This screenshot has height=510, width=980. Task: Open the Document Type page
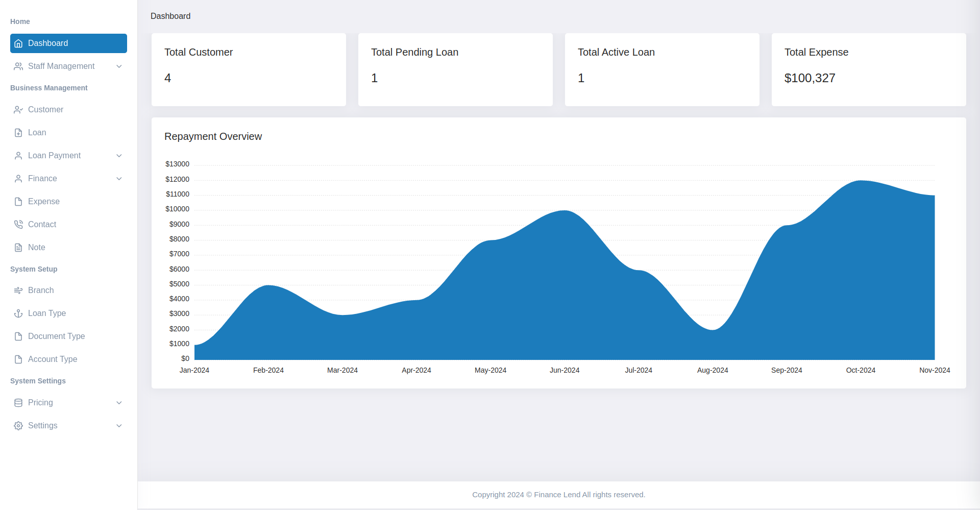[x=56, y=336]
